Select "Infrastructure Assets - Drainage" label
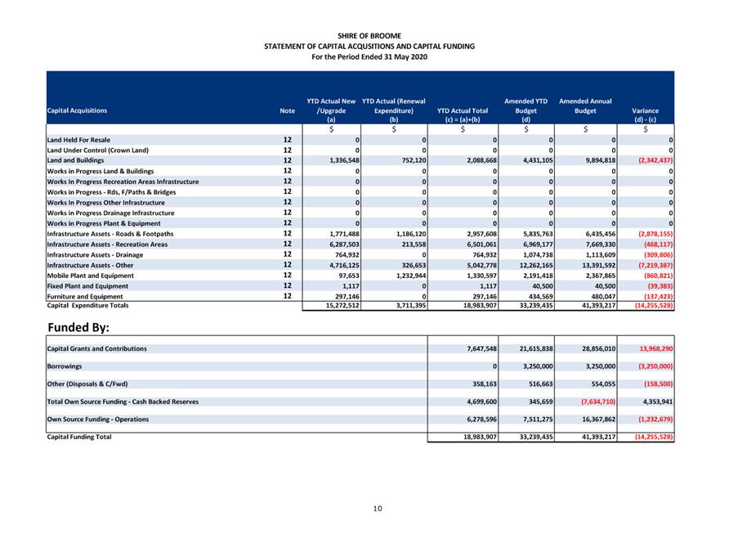 (95, 254)
